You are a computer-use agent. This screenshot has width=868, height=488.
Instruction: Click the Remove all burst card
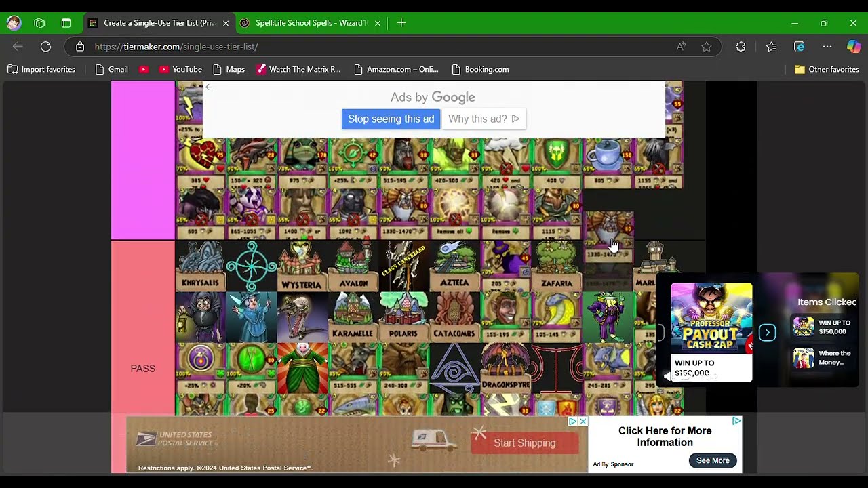point(455,214)
